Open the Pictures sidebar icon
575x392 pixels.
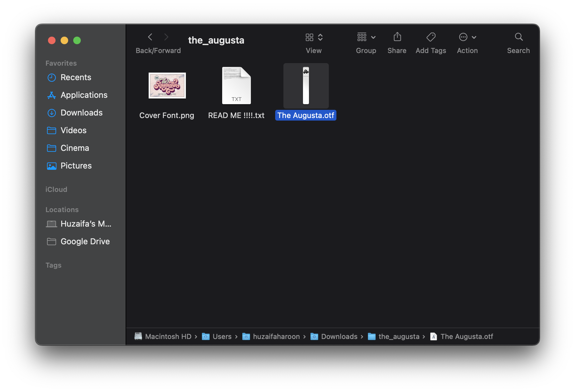(51, 166)
